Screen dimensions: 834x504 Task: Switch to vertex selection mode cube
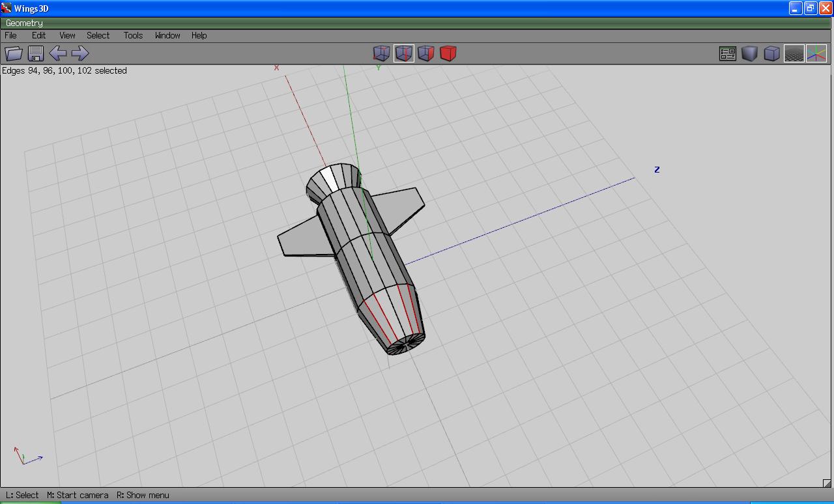(381, 53)
